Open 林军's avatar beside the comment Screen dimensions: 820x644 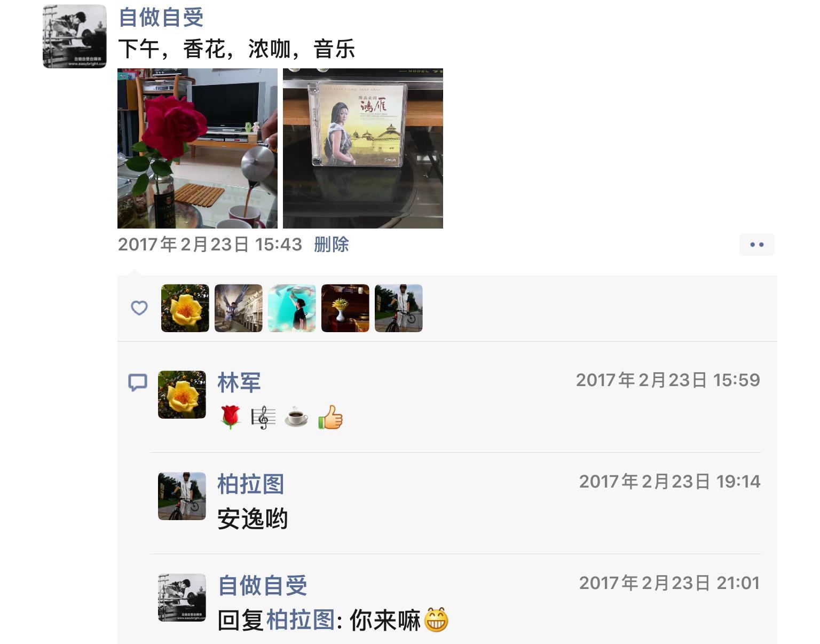pyautogui.click(x=182, y=395)
